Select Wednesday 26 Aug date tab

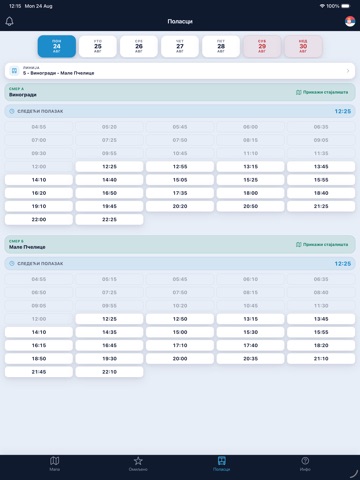pyautogui.click(x=139, y=46)
